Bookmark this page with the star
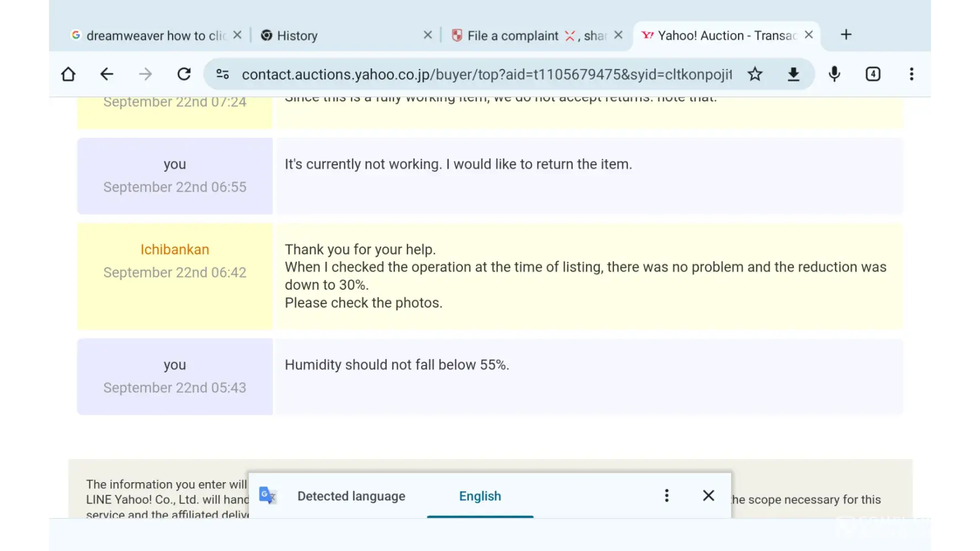 point(755,74)
